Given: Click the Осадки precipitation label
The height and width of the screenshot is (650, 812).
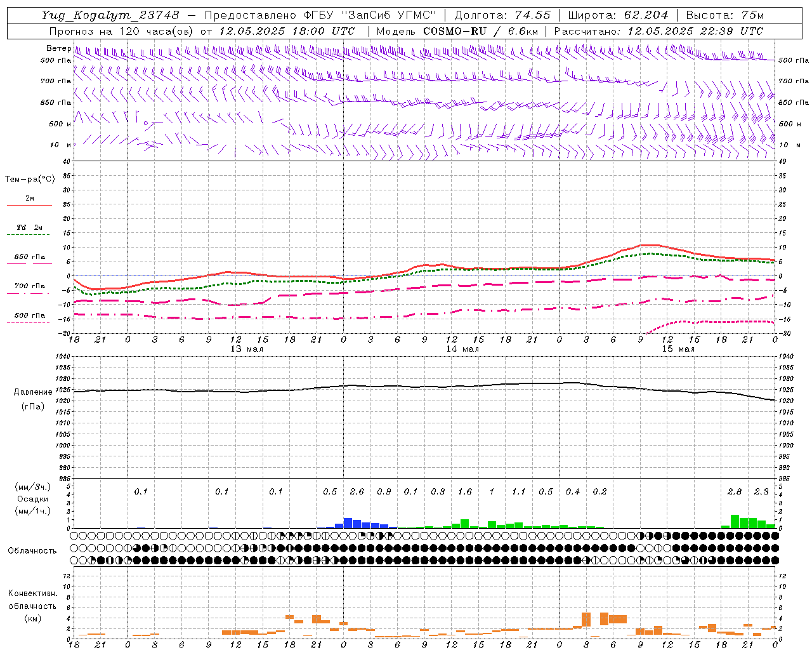Looking at the screenshot, I should 33,499.
